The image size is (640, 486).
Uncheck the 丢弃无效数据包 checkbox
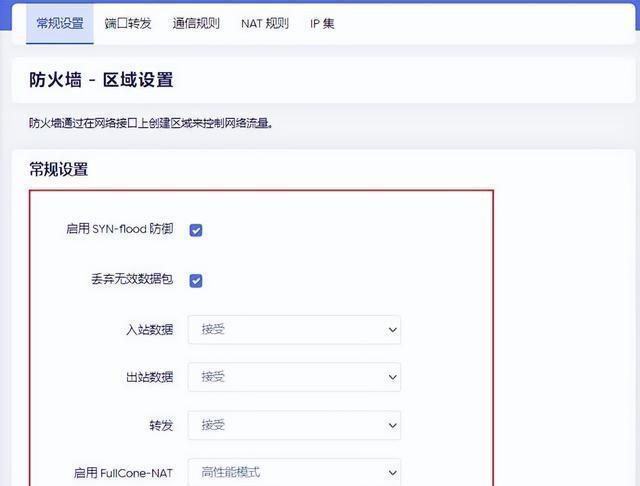click(196, 280)
